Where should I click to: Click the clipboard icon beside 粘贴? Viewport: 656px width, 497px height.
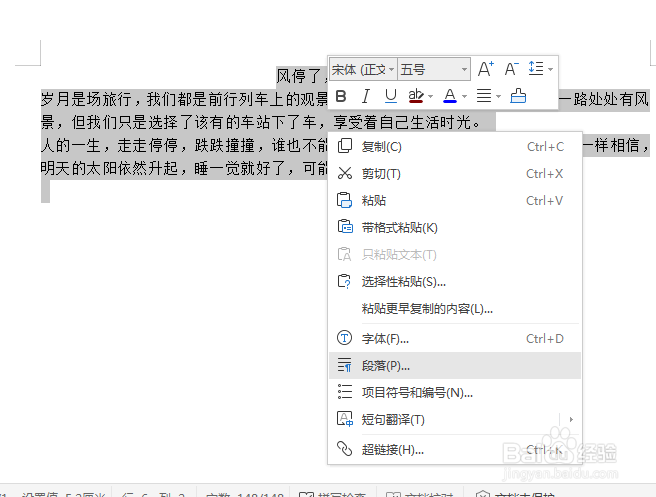[345, 200]
